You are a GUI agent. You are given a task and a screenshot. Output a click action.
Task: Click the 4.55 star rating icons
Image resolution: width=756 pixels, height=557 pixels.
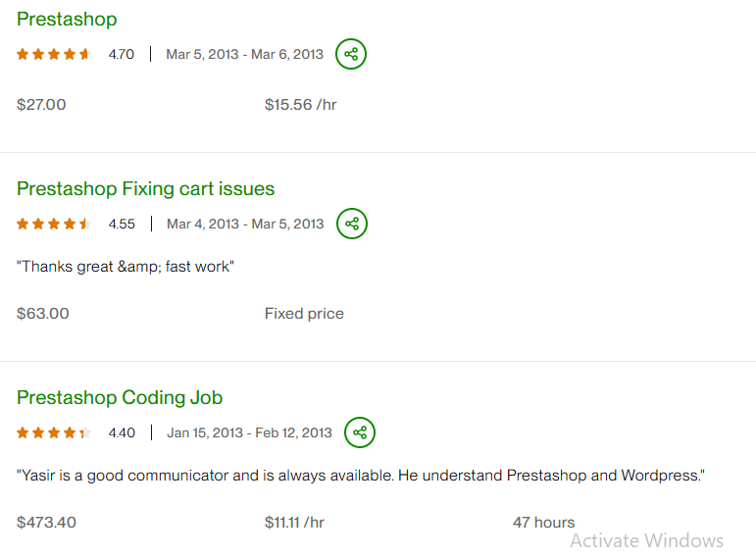click(53, 224)
